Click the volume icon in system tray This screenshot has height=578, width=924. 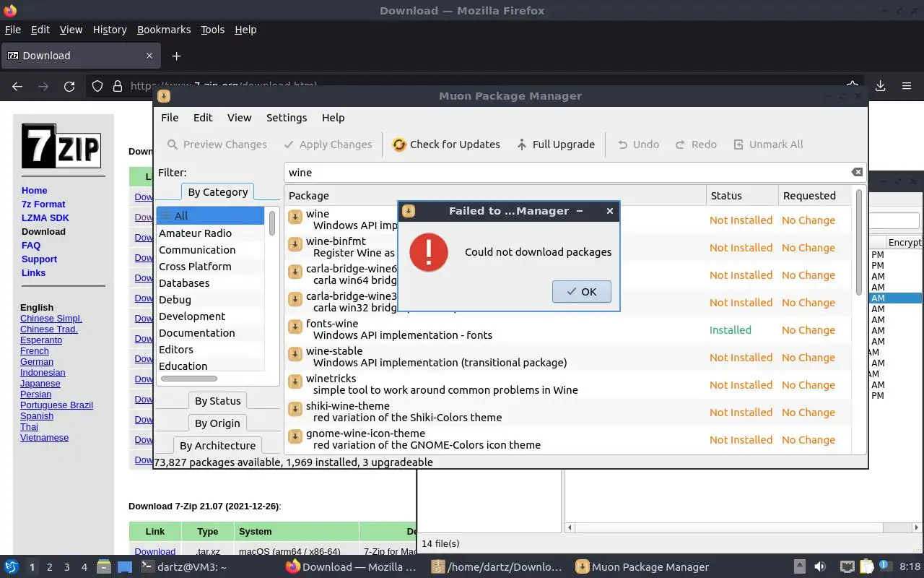[x=820, y=567]
